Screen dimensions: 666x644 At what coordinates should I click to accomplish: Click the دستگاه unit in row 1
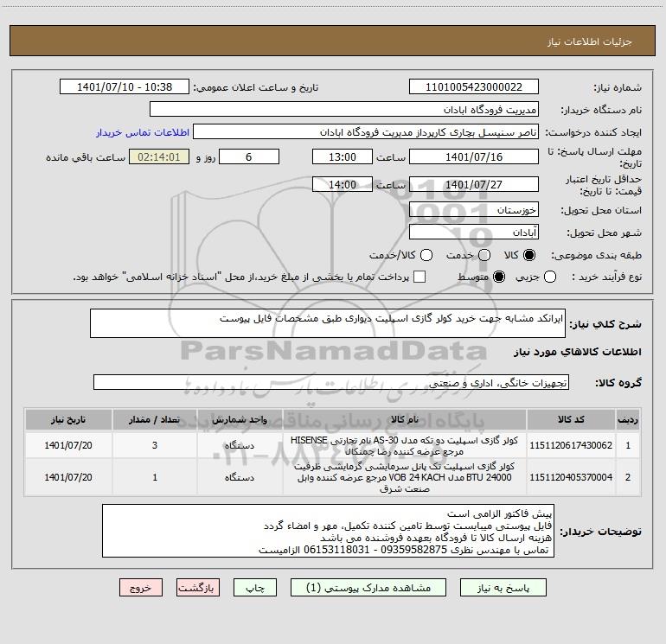[x=240, y=445]
